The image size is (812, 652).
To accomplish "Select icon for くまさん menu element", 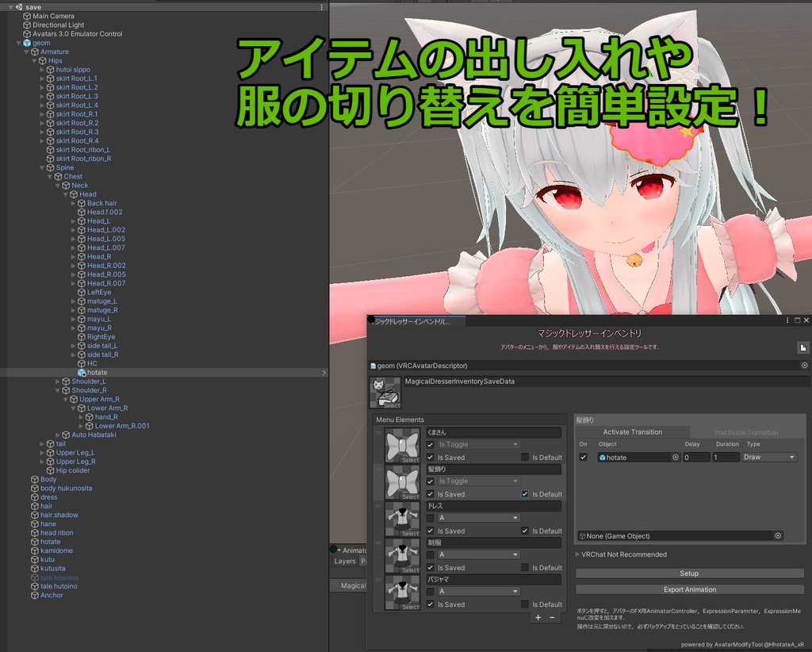I will [402, 446].
